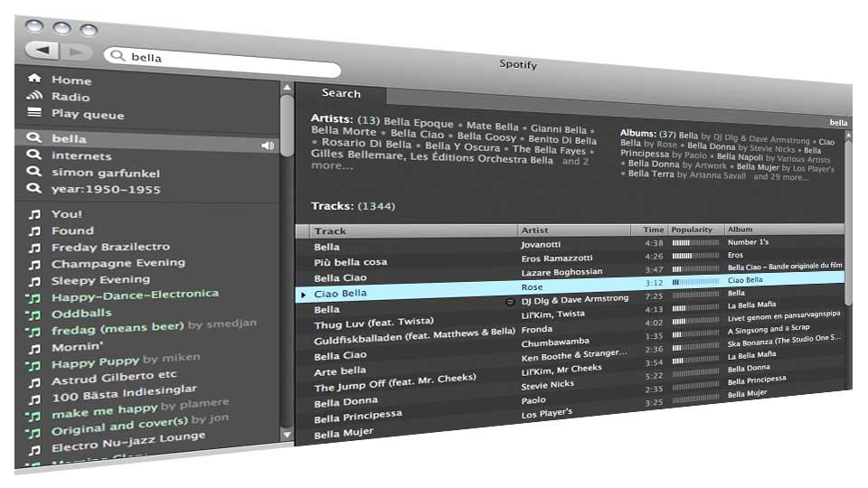Sort results by Artist column header
868x488 pixels.
pyautogui.click(x=574, y=230)
